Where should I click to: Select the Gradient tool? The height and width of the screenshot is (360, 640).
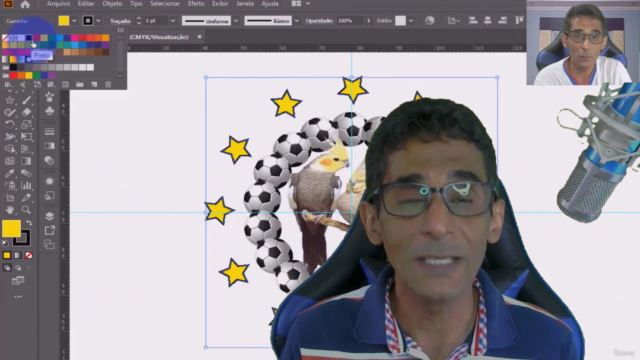point(27,161)
